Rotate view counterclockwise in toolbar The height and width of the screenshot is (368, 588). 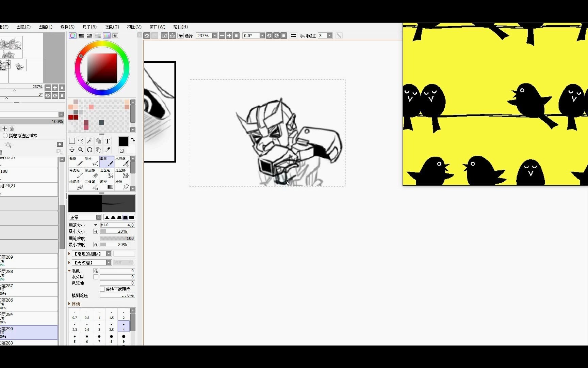click(x=269, y=35)
